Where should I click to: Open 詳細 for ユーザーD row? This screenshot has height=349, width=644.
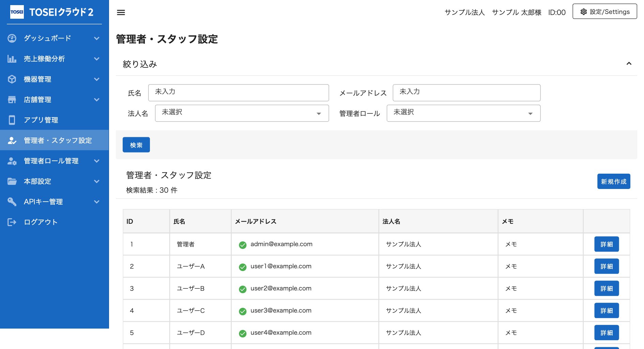(607, 333)
